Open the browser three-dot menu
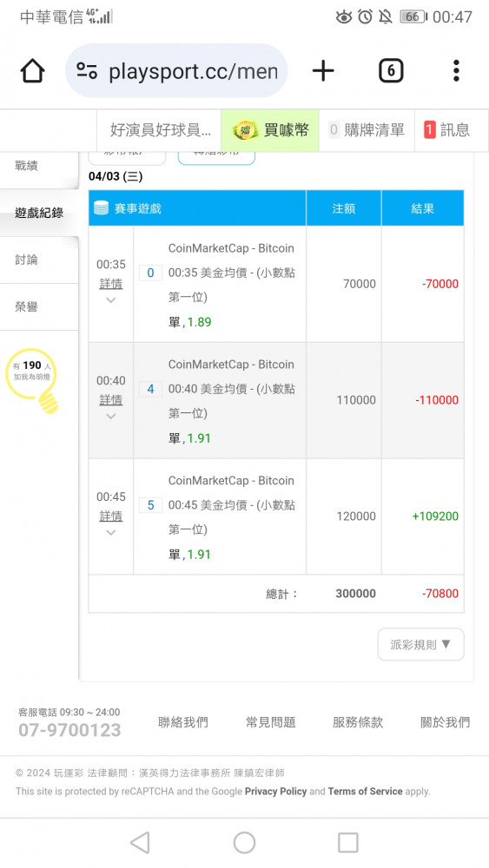Viewport: 489px width, 868px height. pyautogui.click(x=456, y=71)
